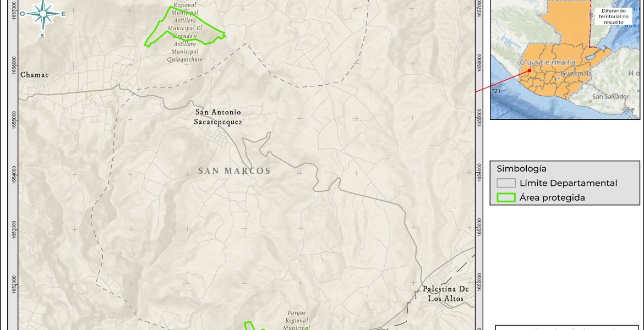This screenshot has width=644, height=330.
Task: Click the Chamac place label
Action: [35, 75]
